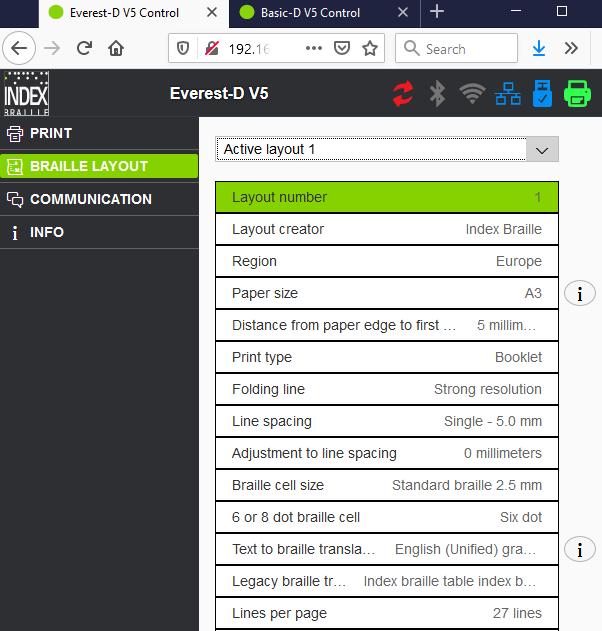This screenshot has width=602, height=631.
Task: Open the Lines per page setting
Action: coord(387,613)
